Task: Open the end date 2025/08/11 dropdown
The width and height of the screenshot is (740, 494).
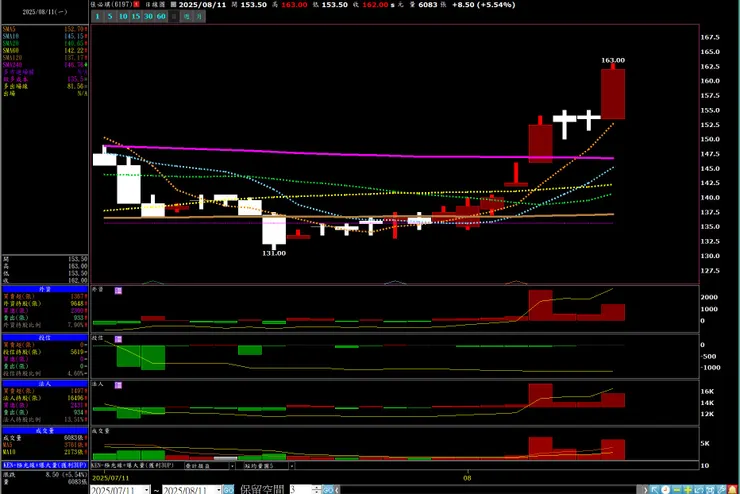Action: pyautogui.click(x=218, y=490)
